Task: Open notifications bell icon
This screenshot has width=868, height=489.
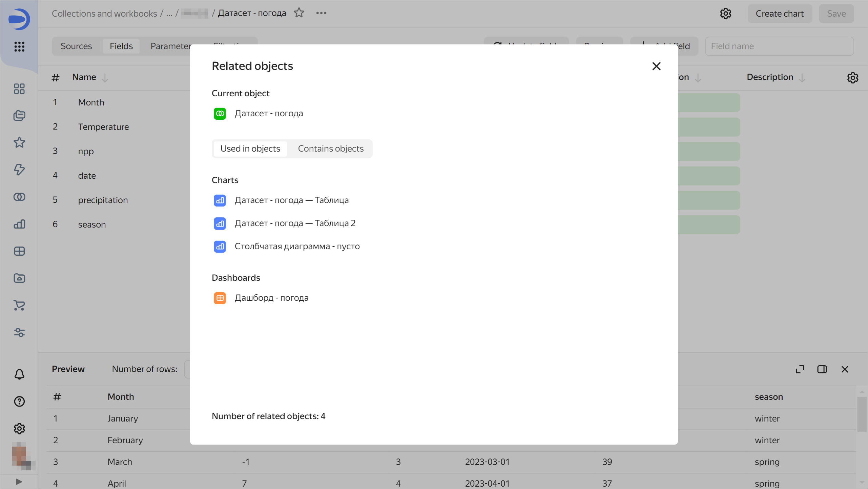Action: (x=19, y=374)
